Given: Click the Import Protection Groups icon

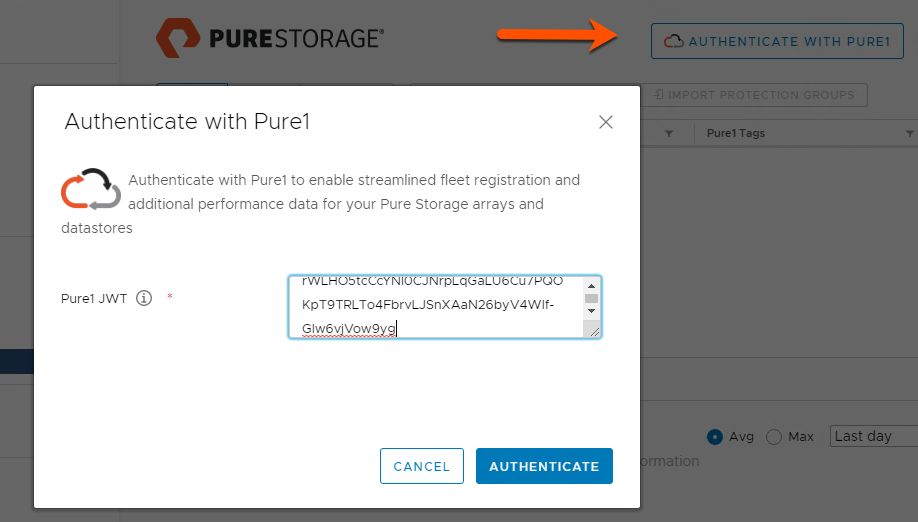Looking at the screenshot, I should [x=659, y=94].
